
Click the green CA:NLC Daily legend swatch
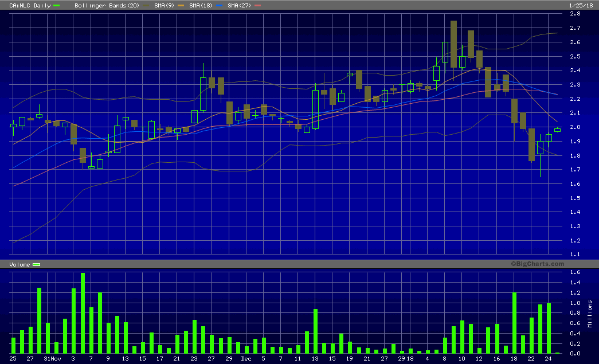pos(56,5)
